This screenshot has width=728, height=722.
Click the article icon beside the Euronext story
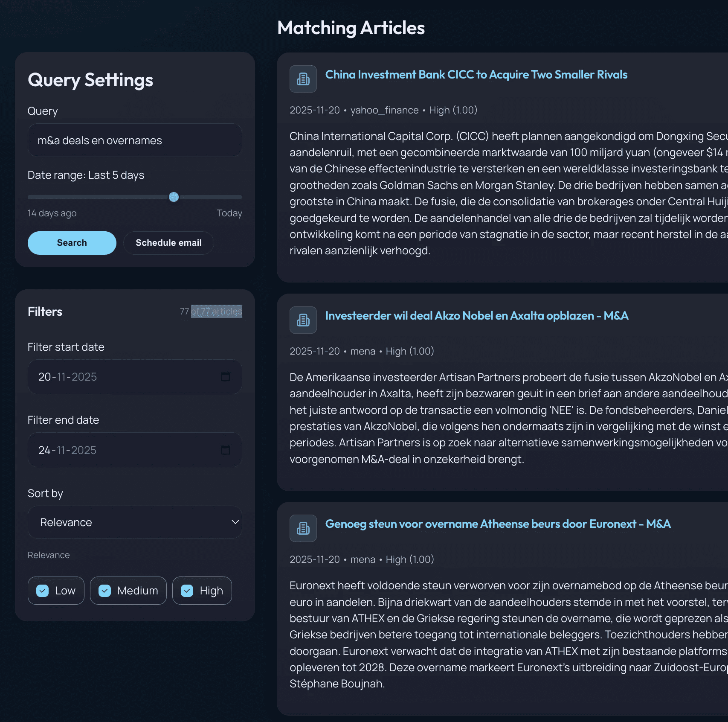tap(303, 528)
